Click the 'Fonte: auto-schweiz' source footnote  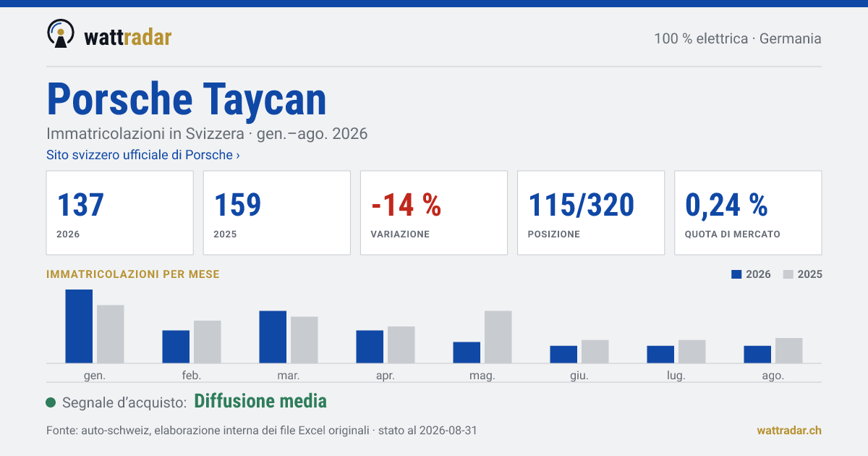point(261,431)
